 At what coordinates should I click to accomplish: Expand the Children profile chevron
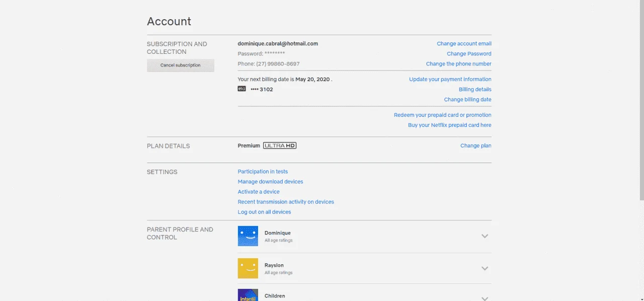[x=485, y=298]
